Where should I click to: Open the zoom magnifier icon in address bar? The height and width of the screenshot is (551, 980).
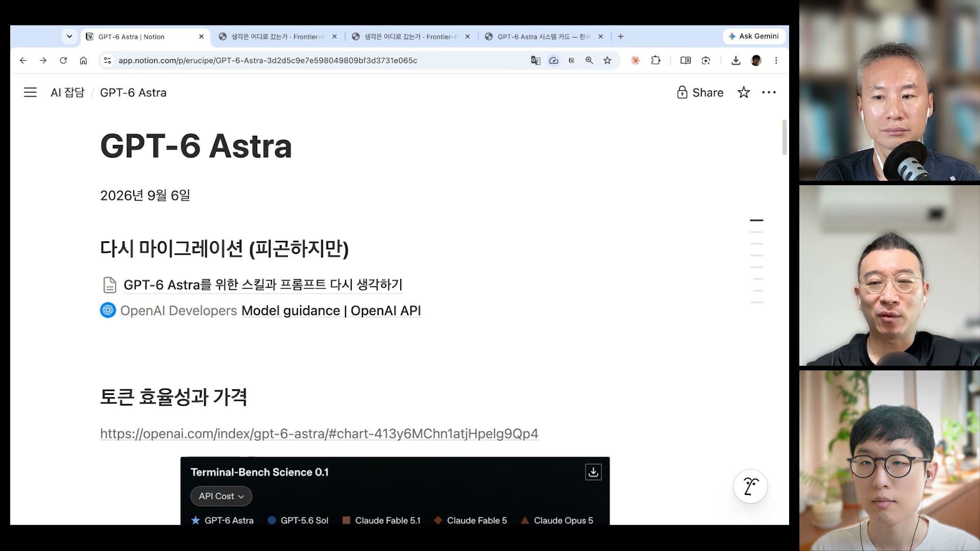point(590,60)
